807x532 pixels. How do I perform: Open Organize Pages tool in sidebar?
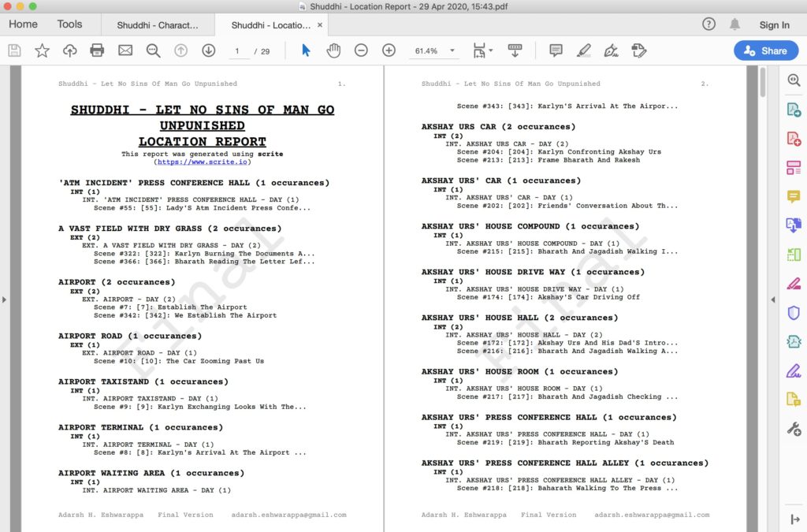[794, 254]
